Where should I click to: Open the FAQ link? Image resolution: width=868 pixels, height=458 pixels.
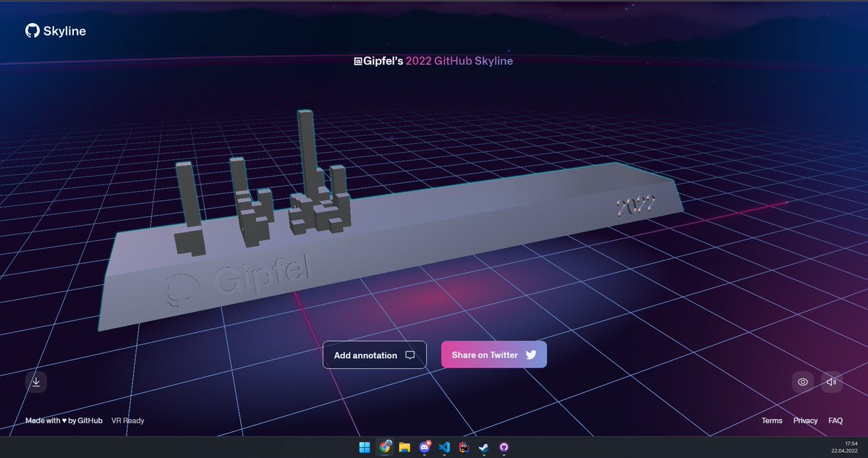[x=835, y=420]
